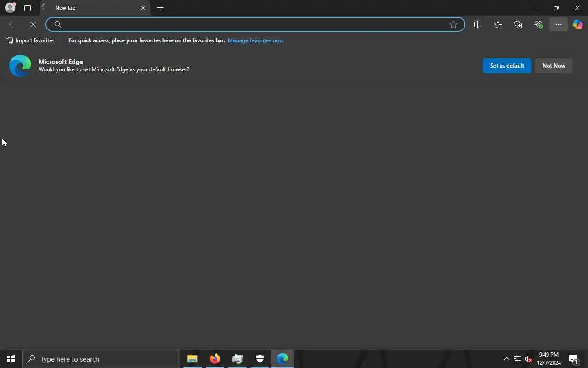The height and width of the screenshot is (368, 588).
Task: Click Set as default button
Action: pos(507,66)
